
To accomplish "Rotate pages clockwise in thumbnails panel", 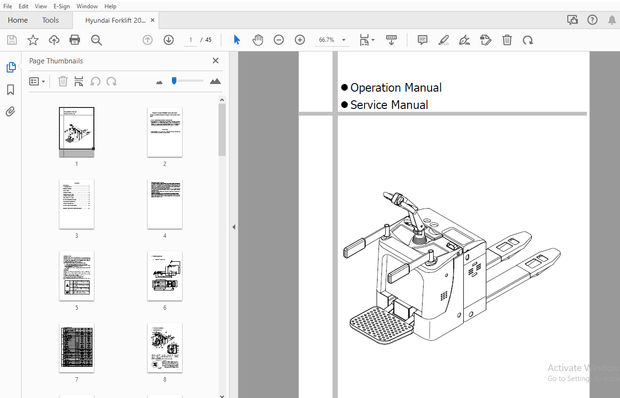I will [112, 81].
